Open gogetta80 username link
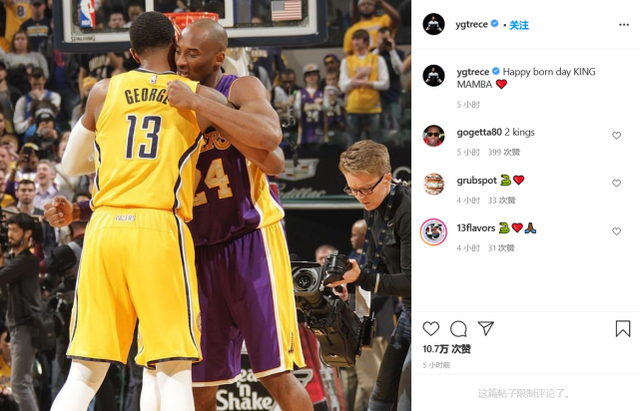 point(479,132)
